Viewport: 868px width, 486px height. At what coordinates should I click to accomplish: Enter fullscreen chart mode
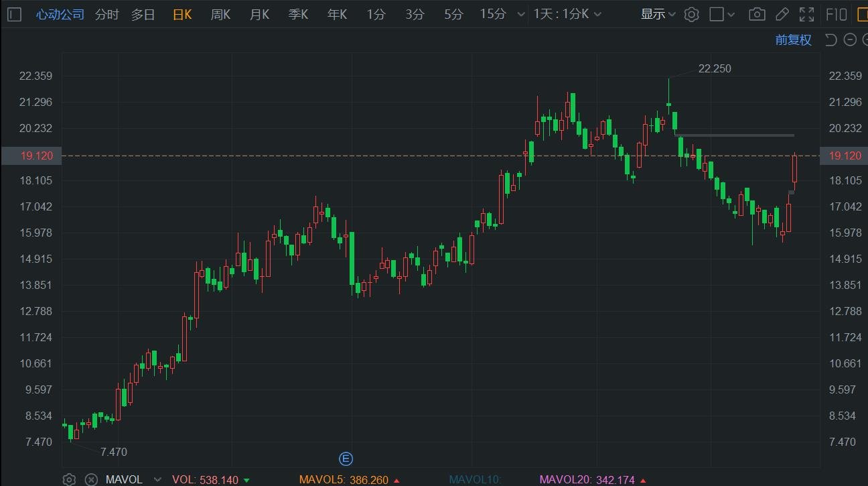[x=807, y=14]
